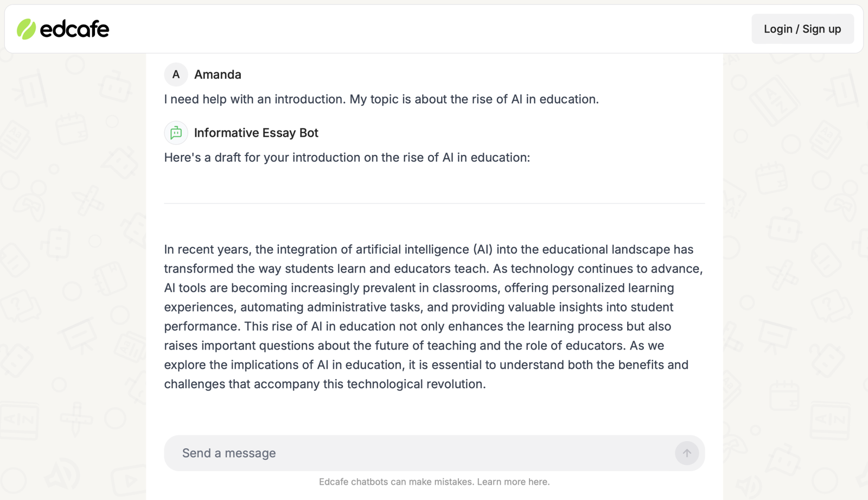Open the "Learn more here" link
868x500 pixels.
coord(513,482)
